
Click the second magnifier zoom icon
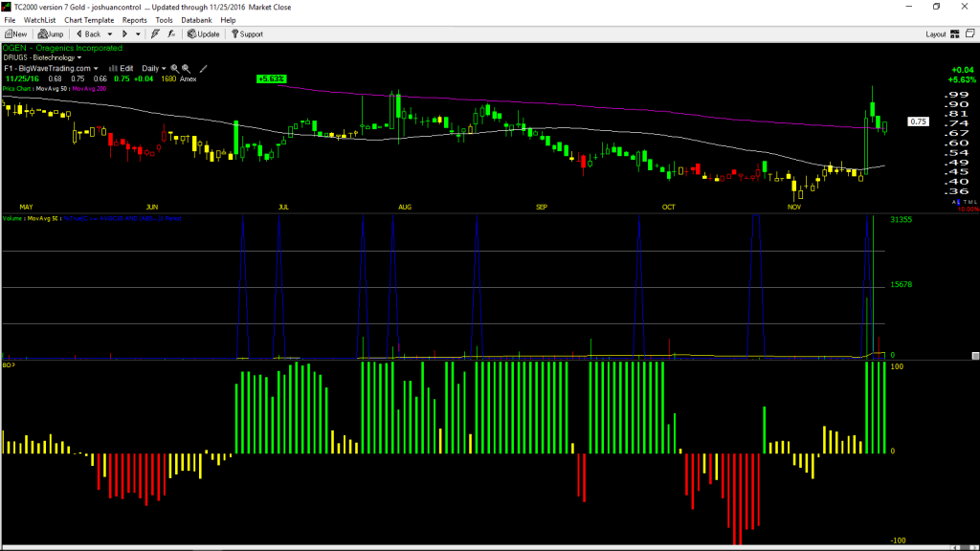(187, 69)
